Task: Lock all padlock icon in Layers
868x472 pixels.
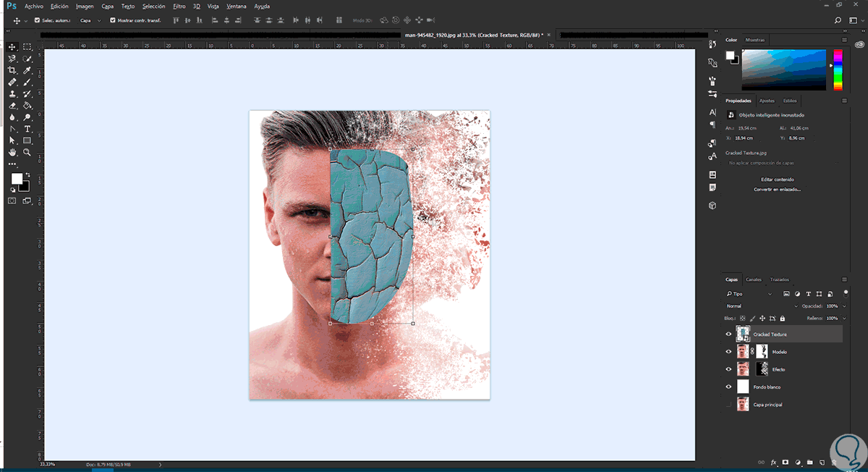Action: point(782,318)
